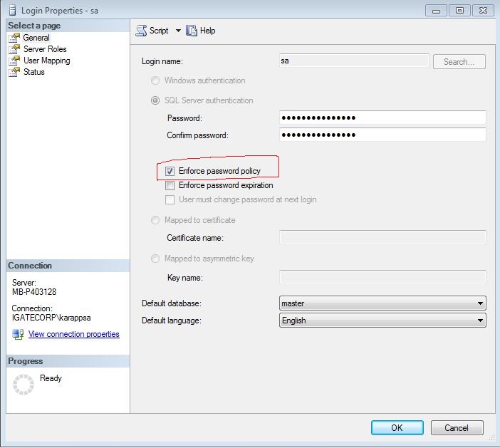The image size is (500, 448).
Task: Click the Login Properties title bar icon
Action: (12, 11)
